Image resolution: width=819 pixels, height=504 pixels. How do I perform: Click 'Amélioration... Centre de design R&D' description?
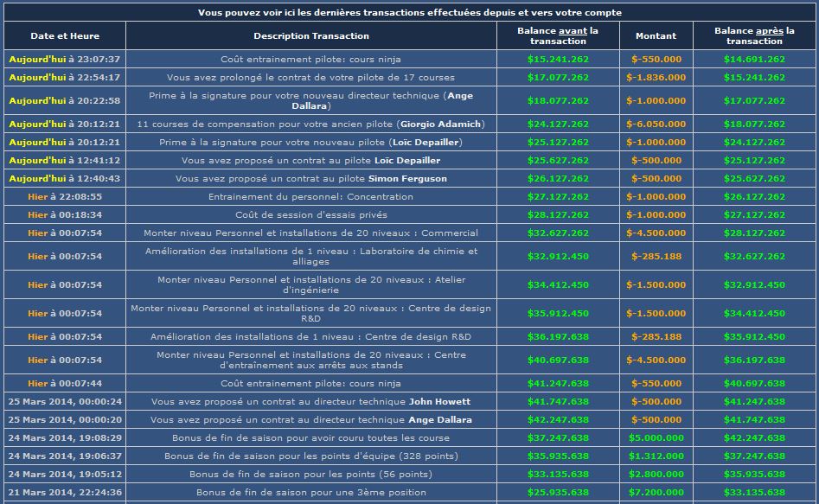click(310, 337)
